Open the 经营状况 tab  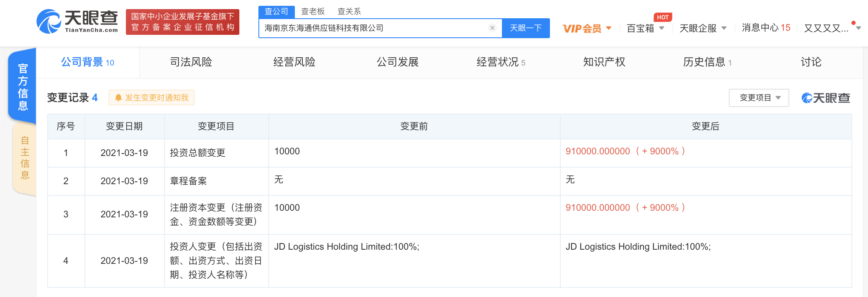click(x=501, y=62)
